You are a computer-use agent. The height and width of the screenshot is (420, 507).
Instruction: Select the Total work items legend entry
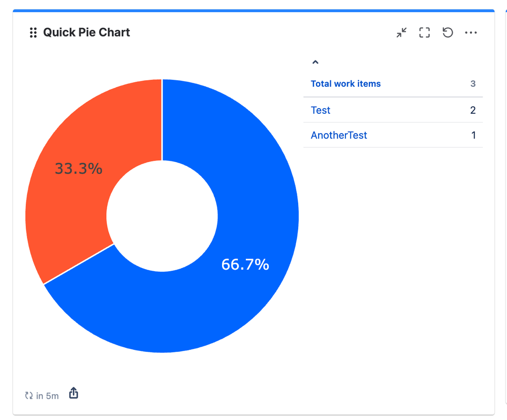pyautogui.click(x=346, y=83)
